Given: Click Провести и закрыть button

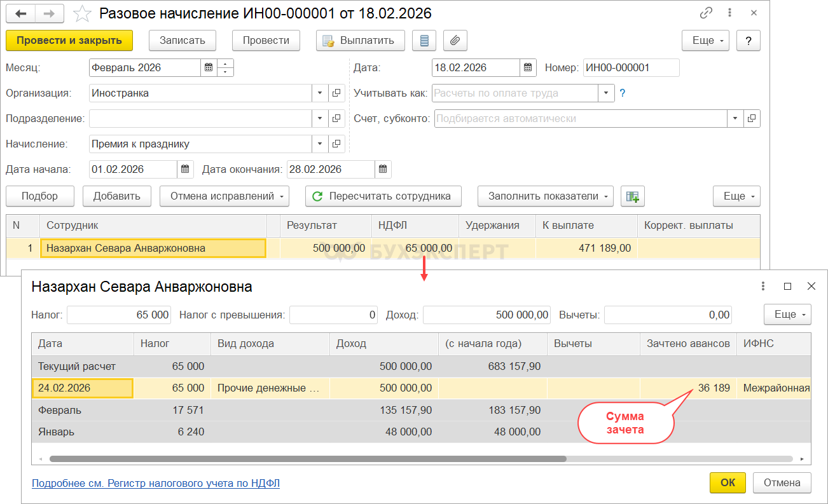Looking at the screenshot, I should pos(69,41).
